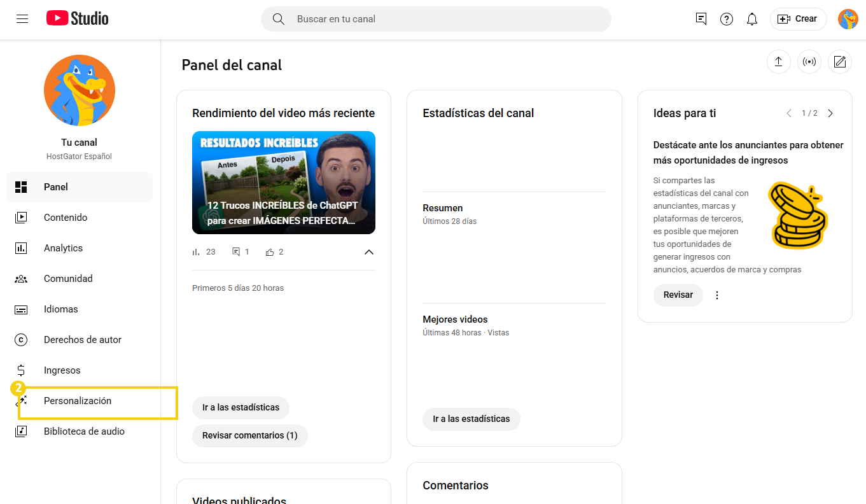Click 'Revisar comentarios (1)'
The image size is (866, 504).
[x=249, y=435]
